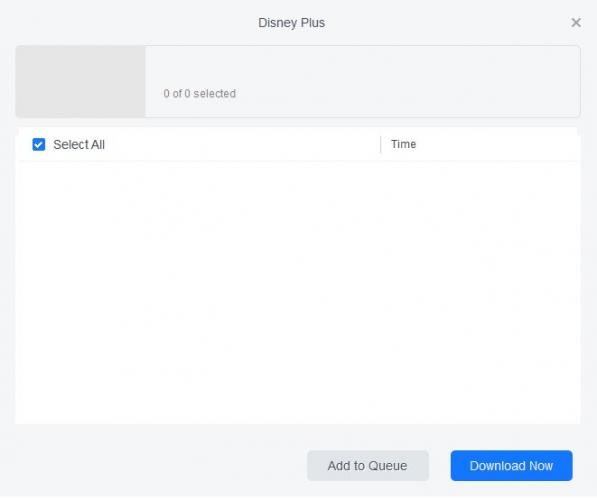Click the header row between Select All and Time
The width and height of the screenshot is (597, 500).
242,144
